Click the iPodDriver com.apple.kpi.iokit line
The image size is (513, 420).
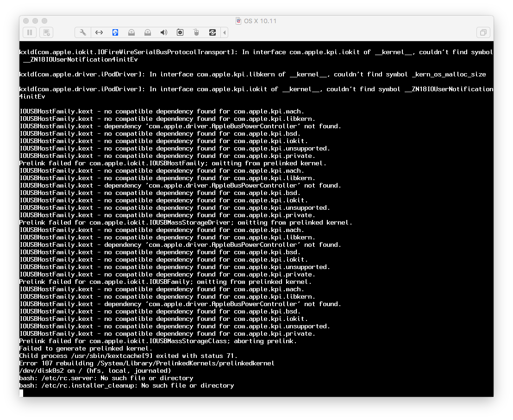[256, 93]
